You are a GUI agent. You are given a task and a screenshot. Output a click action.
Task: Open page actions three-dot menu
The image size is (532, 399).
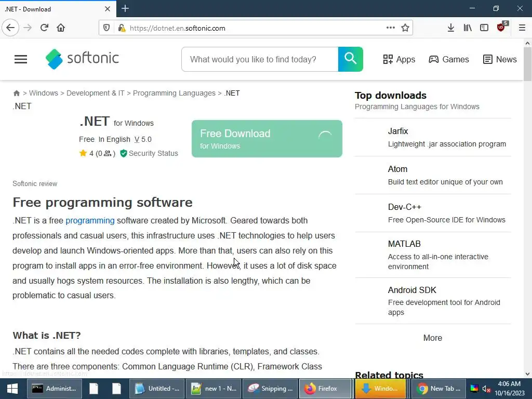point(391,28)
